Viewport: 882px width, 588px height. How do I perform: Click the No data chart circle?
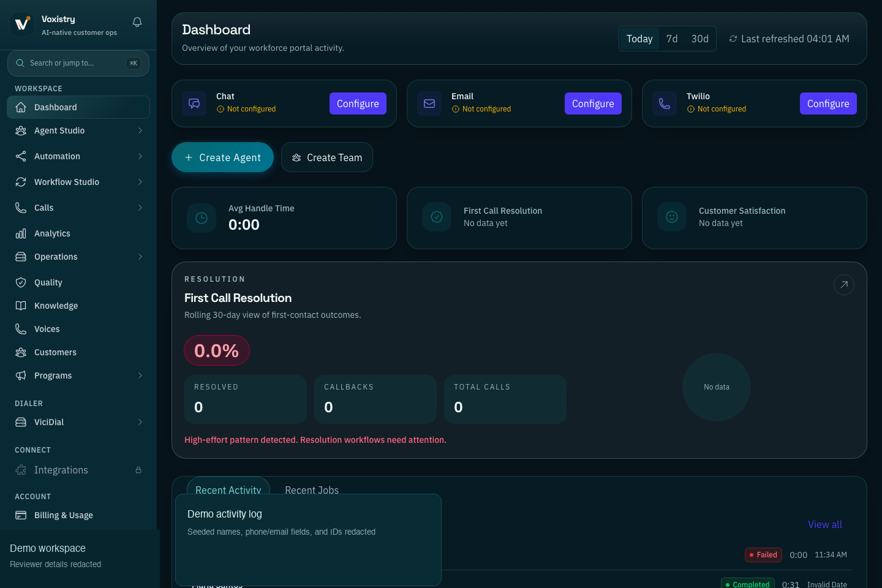click(717, 387)
